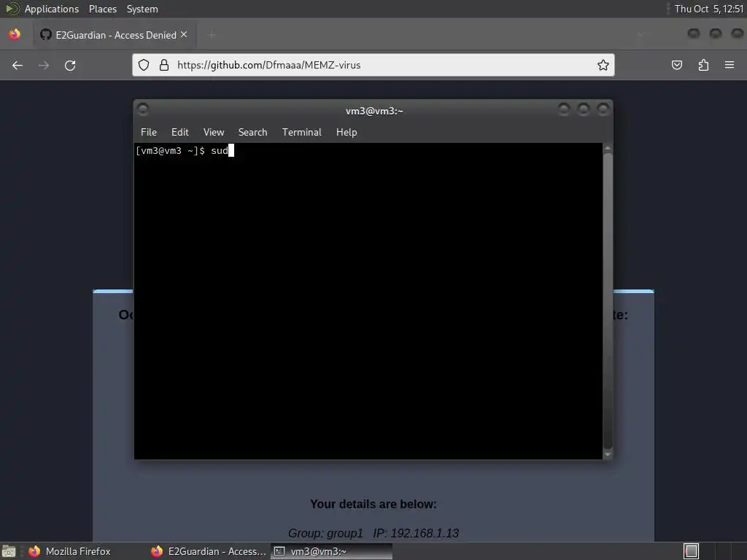Click the terminal window menu button at top-left
Viewport: 747px width, 560px height.
click(142, 109)
